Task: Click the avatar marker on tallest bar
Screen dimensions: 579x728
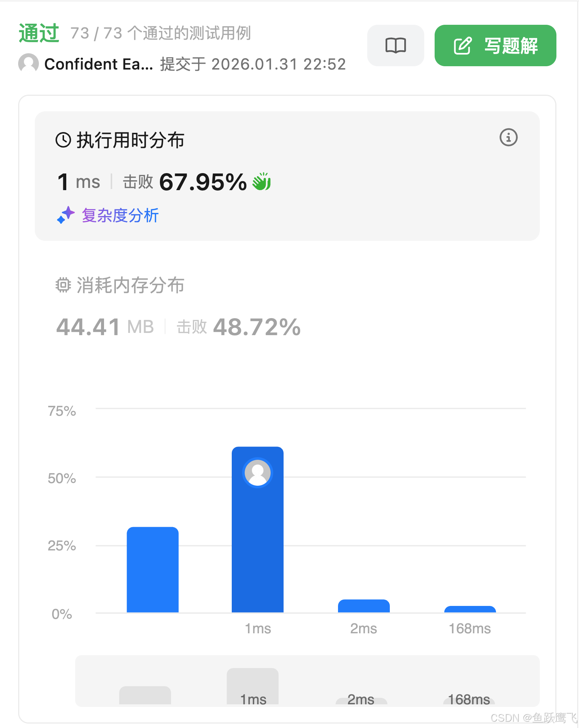Action: tap(258, 472)
